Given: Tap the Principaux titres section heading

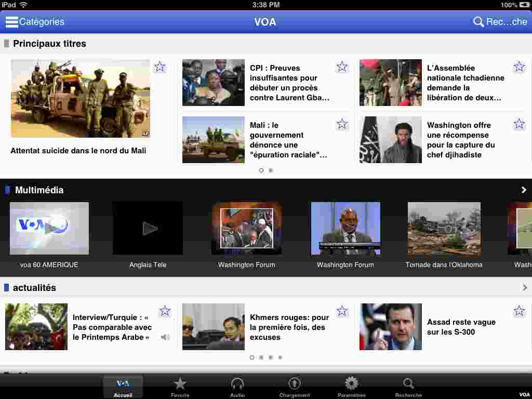Looking at the screenshot, I should pyautogui.click(x=49, y=44).
